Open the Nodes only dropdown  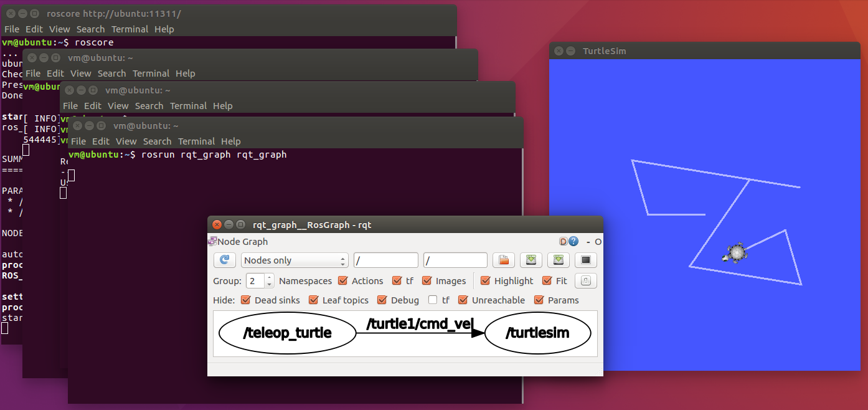[295, 260]
